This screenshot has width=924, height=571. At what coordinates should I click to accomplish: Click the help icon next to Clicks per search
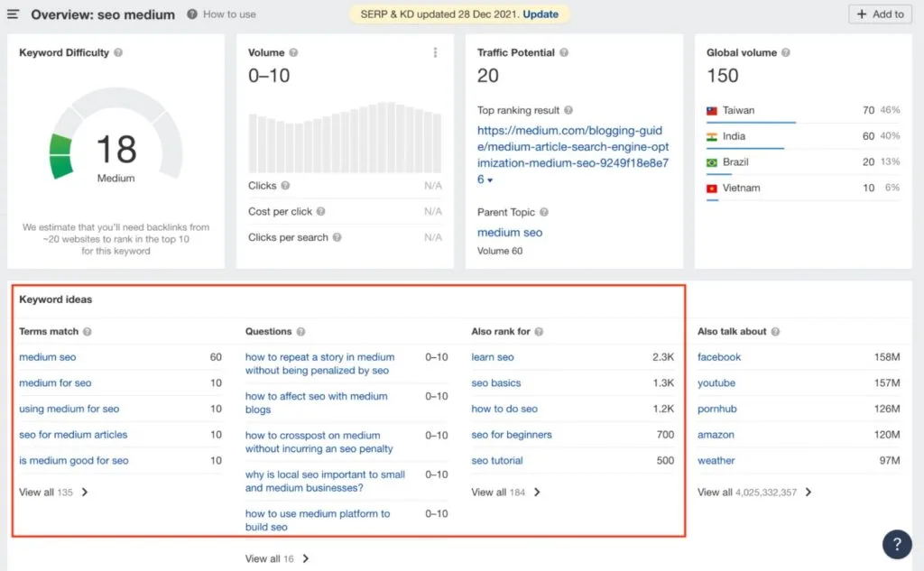click(x=337, y=237)
